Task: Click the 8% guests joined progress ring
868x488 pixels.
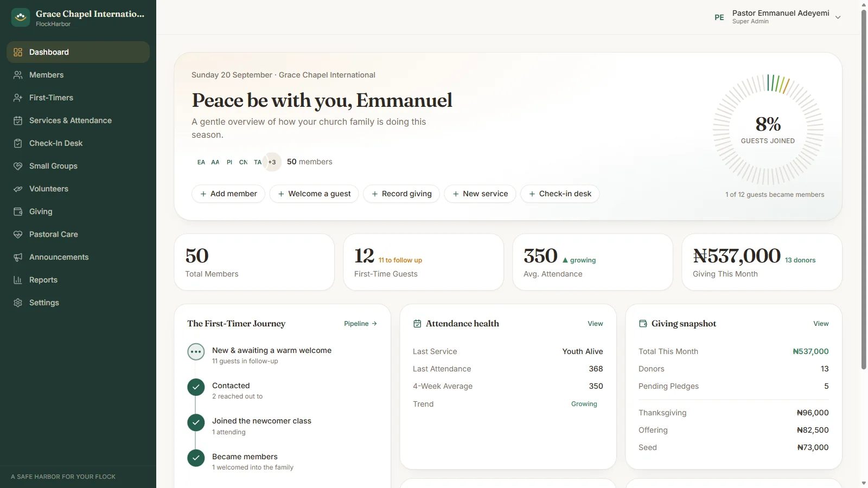Action: [x=768, y=130]
